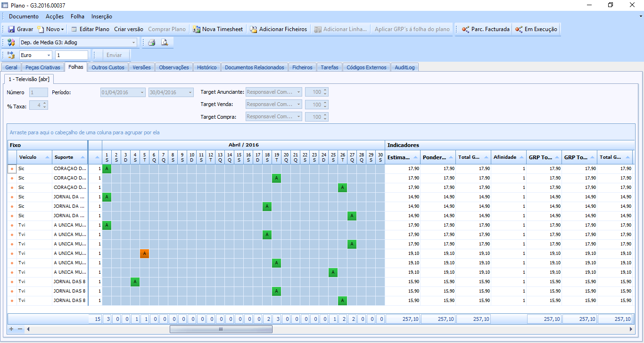Click the Parc. Facturada status icon
This screenshot has height=343, width=644.
465,29
